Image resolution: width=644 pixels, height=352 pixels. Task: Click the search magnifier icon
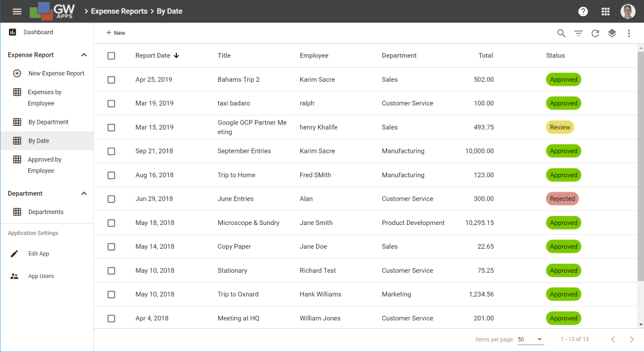pyautogui.click(x=561, y=34)
